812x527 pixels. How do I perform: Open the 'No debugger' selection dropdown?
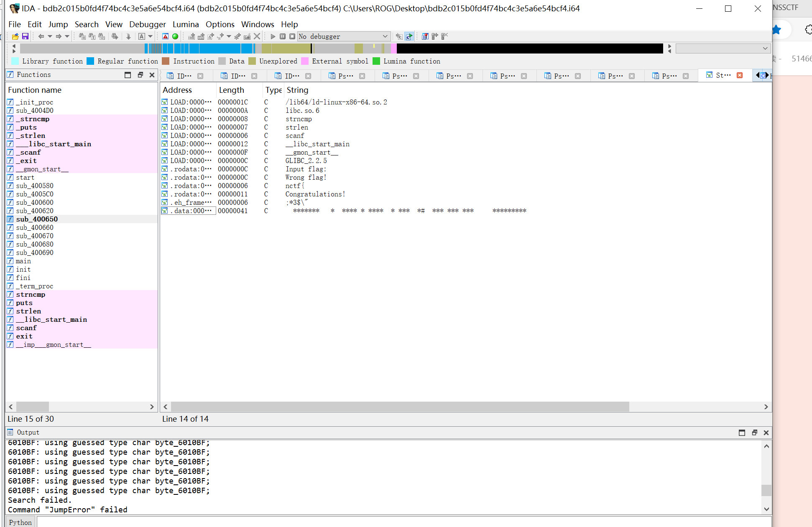pyautogui.click(x=344, y=36)
